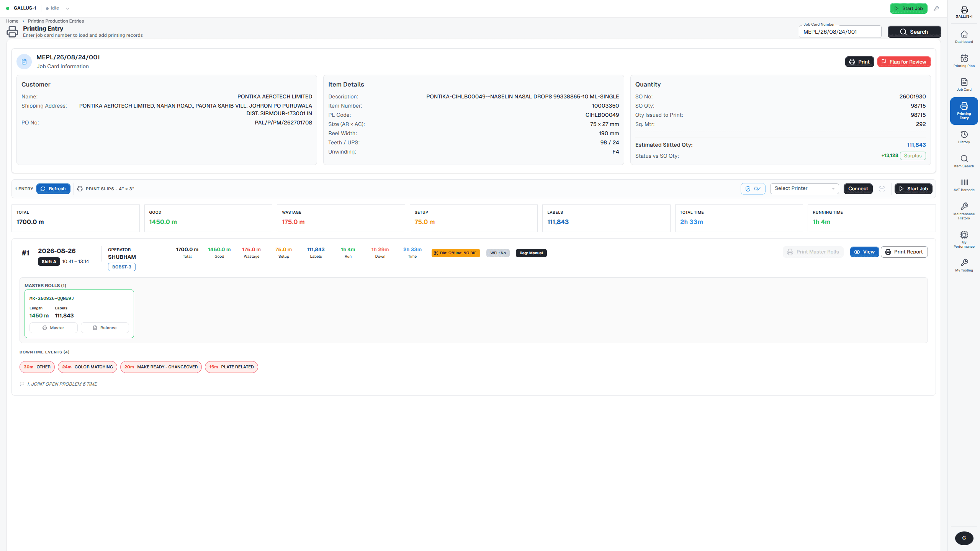
Task: Open the Dashboard sidebar icon
Action: click(964, 37)
